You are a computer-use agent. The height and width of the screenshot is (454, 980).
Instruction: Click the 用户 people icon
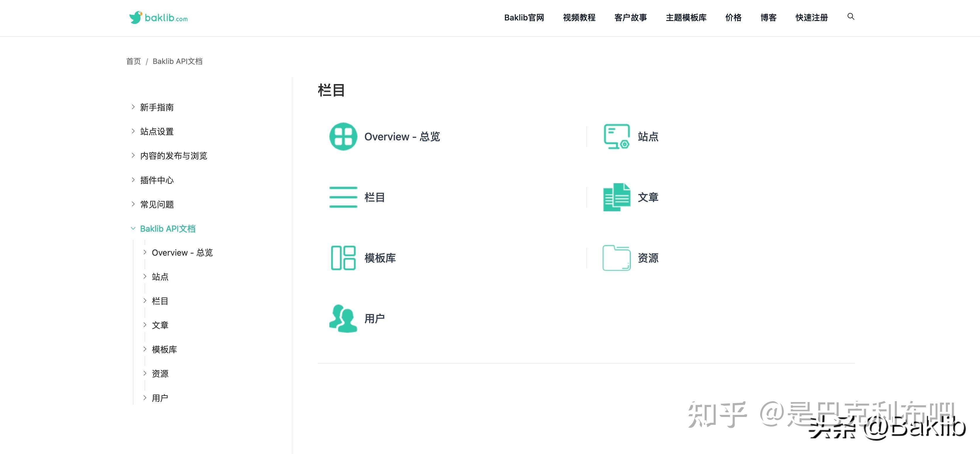pyautogui.click(x=343, y=319)
